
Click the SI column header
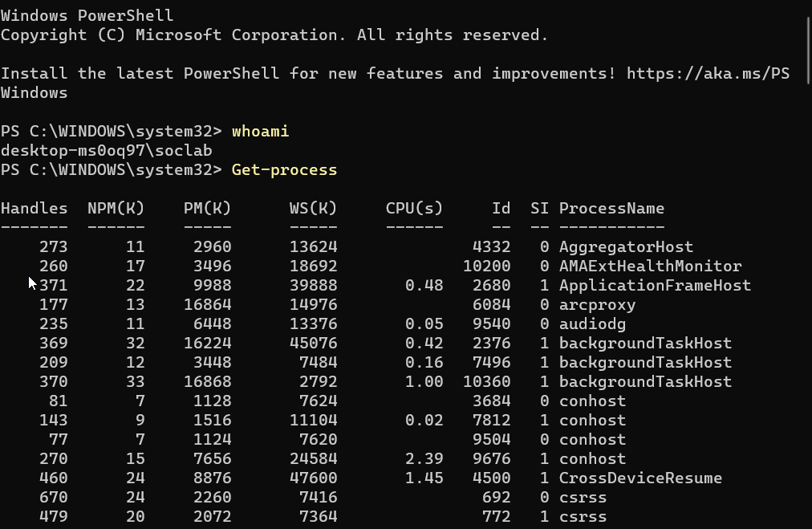(x=540, y=208)
